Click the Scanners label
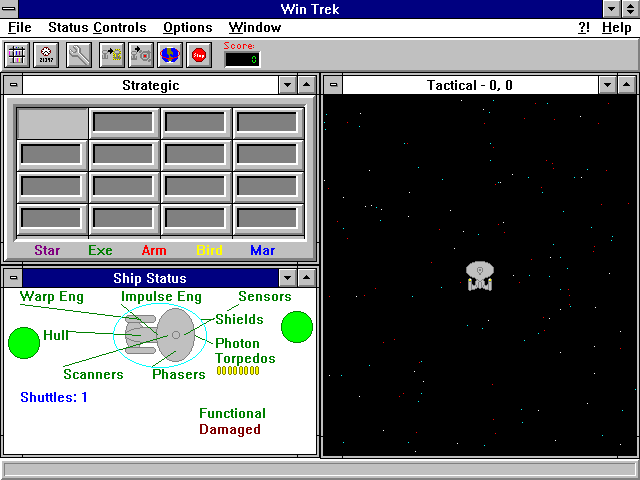 click(x=93, y=374)
